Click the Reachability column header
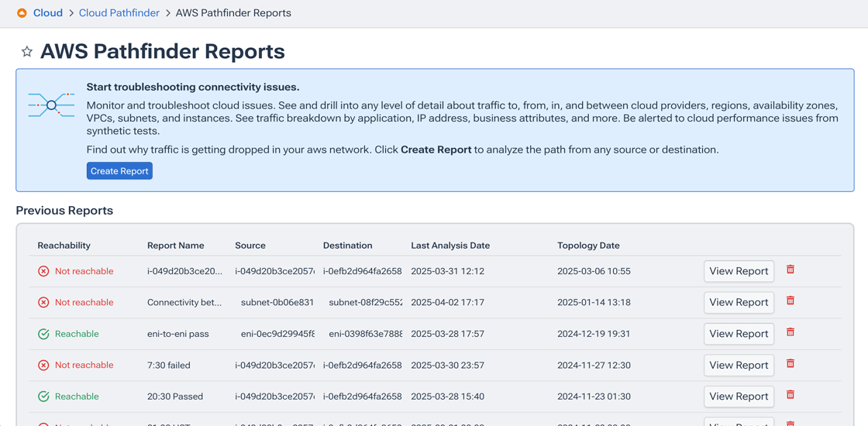Screen dimensions: 868x426 [x=64, y=245]
